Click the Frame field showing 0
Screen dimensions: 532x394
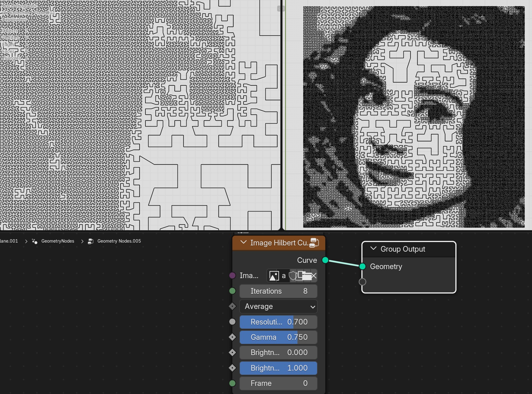278,383
